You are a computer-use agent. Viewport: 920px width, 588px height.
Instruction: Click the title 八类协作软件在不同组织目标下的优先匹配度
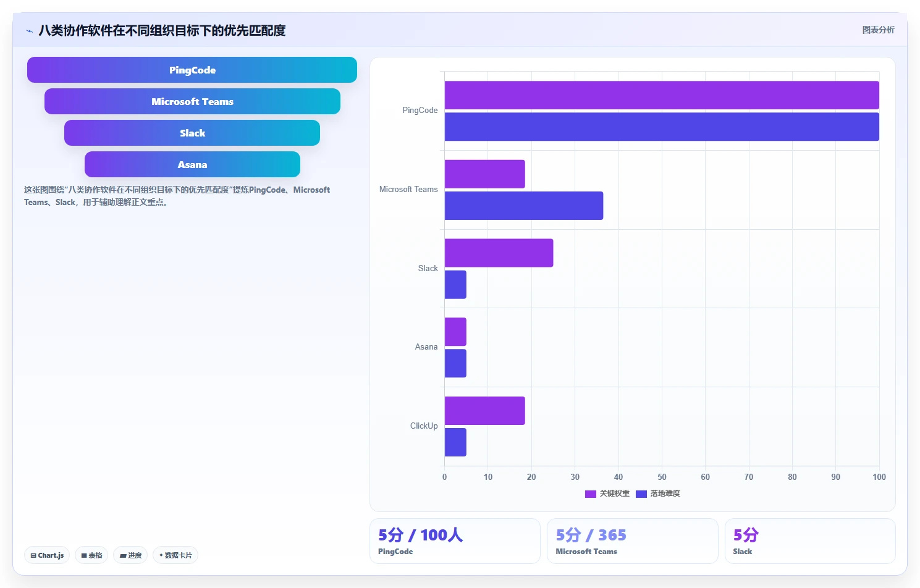[x=162, y=31]
